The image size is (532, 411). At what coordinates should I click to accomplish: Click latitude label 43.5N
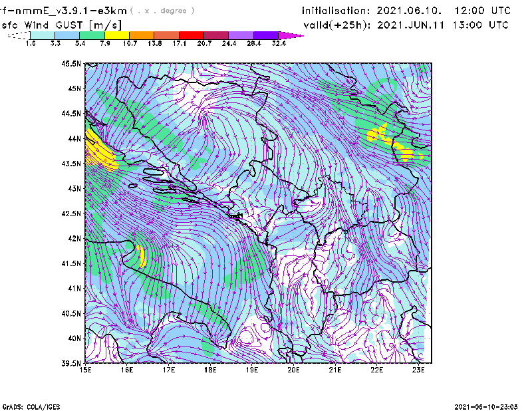(72, 164)
